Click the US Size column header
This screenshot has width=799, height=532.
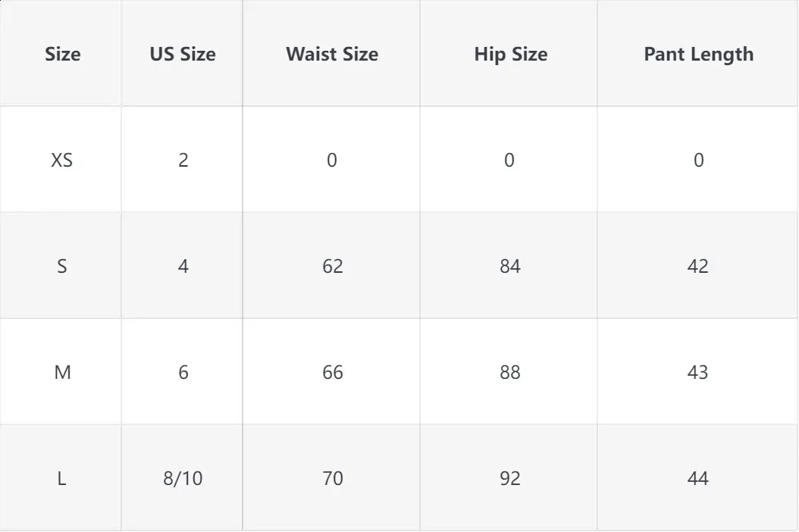(183, 54)
